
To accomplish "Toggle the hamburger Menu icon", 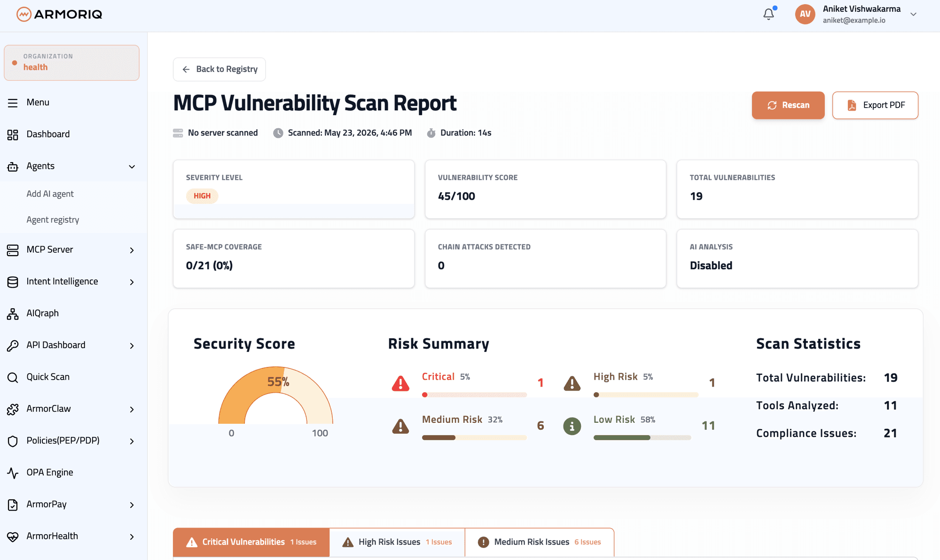I will click(13, 103).
